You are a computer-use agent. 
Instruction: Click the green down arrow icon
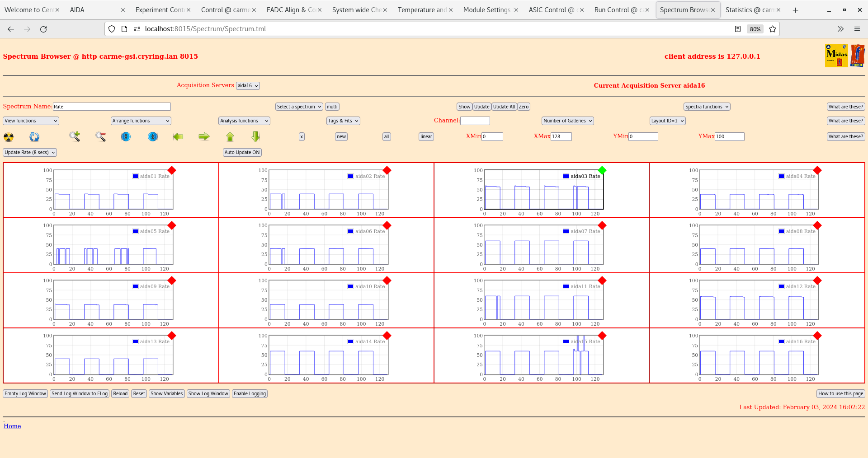point(256,136)
